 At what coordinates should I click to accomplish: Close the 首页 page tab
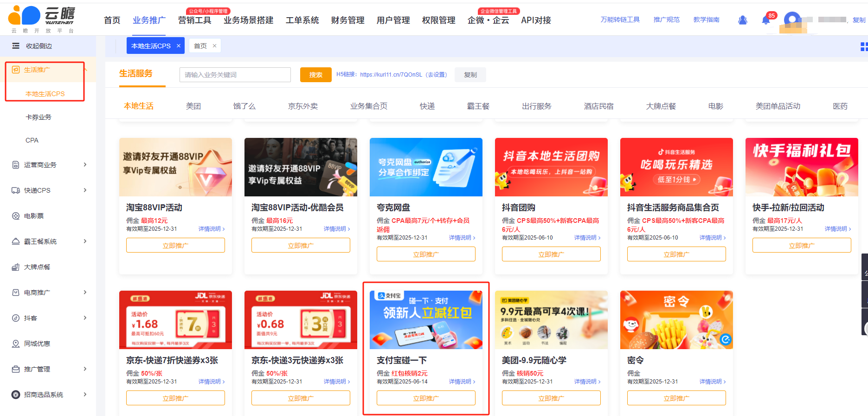tap(214, 46)
